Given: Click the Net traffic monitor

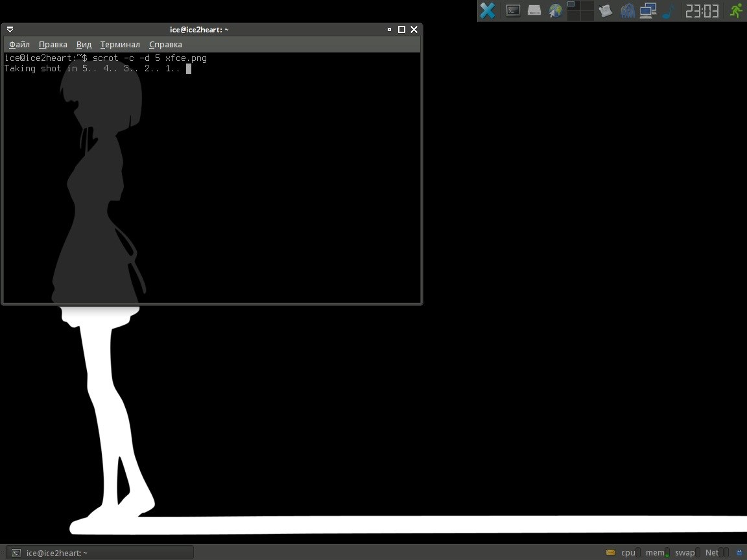Looking at the screenshot, I should tap(717, 553).
